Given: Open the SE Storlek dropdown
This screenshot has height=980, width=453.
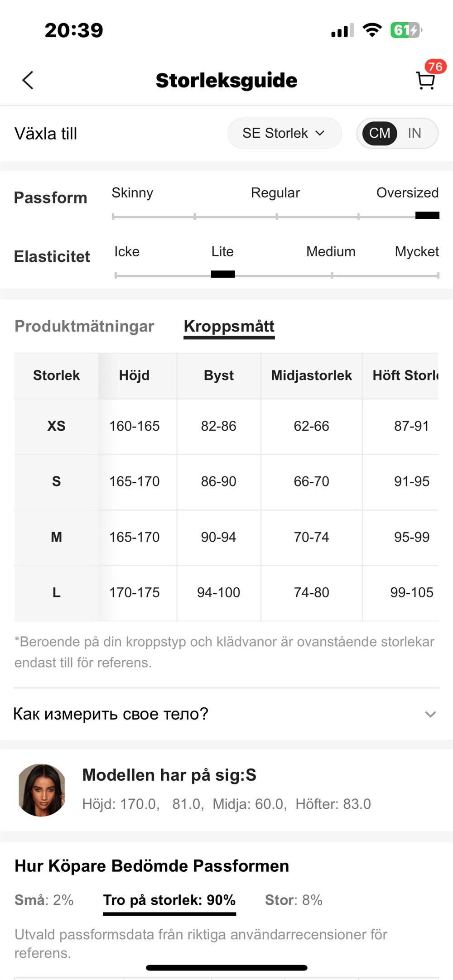Looking at the screenshot, I should [284, 133].
